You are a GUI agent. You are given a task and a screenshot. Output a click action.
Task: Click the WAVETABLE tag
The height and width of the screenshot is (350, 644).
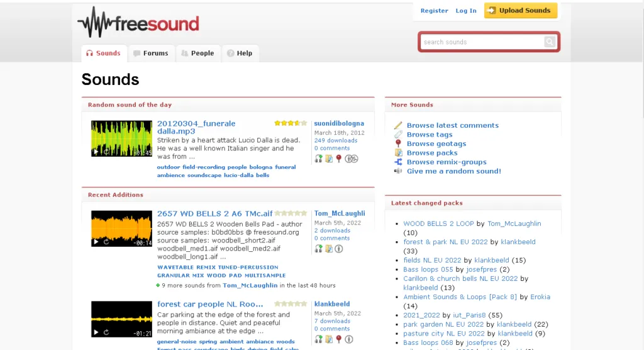click(175, 268)
